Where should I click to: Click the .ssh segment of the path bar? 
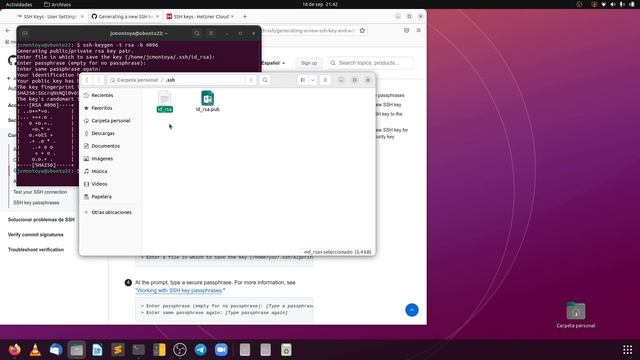pos(170,80)
